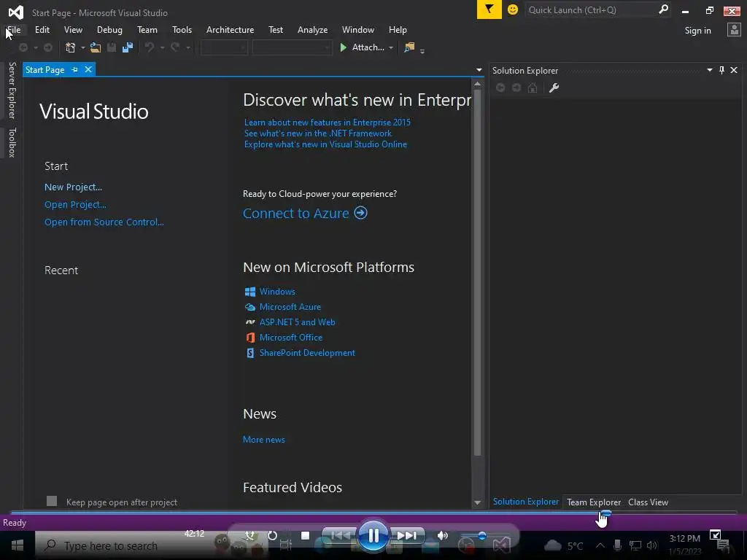This screenshot has height=560, width=747.
Task: Click the New Project toolbar icon
Action: tap(71, 47)
